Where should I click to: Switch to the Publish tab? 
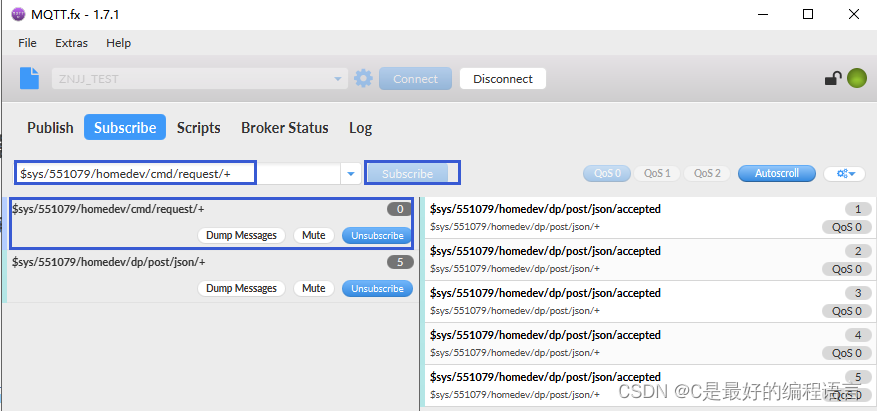point(50,127)
